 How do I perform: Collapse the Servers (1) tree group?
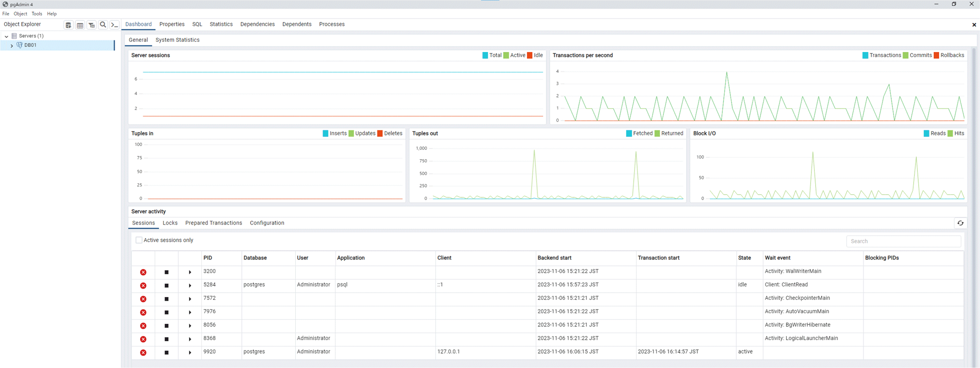click(x=6, y=36)
